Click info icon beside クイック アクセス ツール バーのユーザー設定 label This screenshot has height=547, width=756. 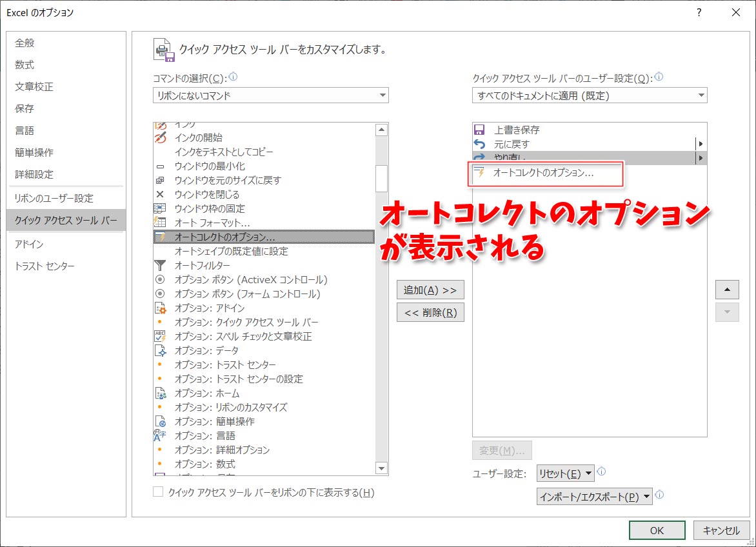point(659,77)
